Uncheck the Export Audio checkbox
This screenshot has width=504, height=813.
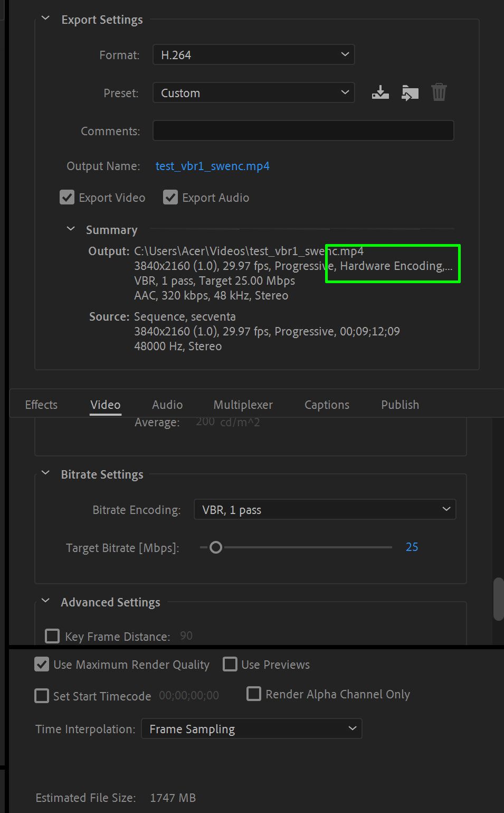click(170, 198)
